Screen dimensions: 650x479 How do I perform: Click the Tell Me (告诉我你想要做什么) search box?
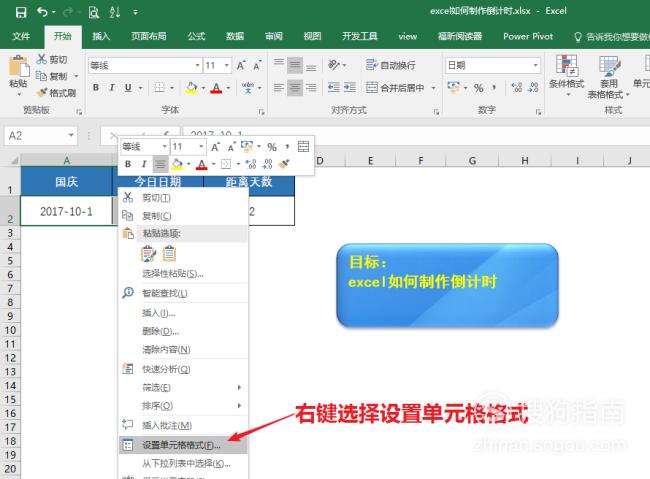tap(612, 37)
